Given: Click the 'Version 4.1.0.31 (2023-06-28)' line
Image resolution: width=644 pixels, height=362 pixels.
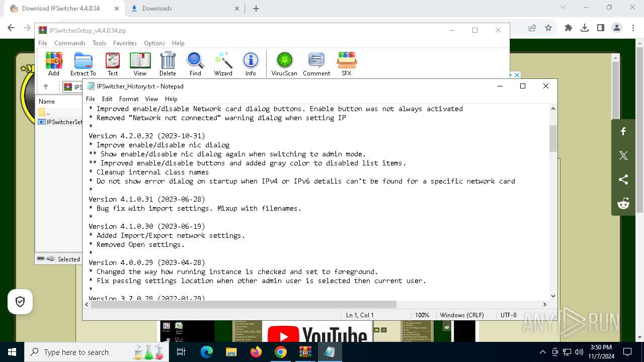Looking at the screenshot, I should [x=147, y=199].
